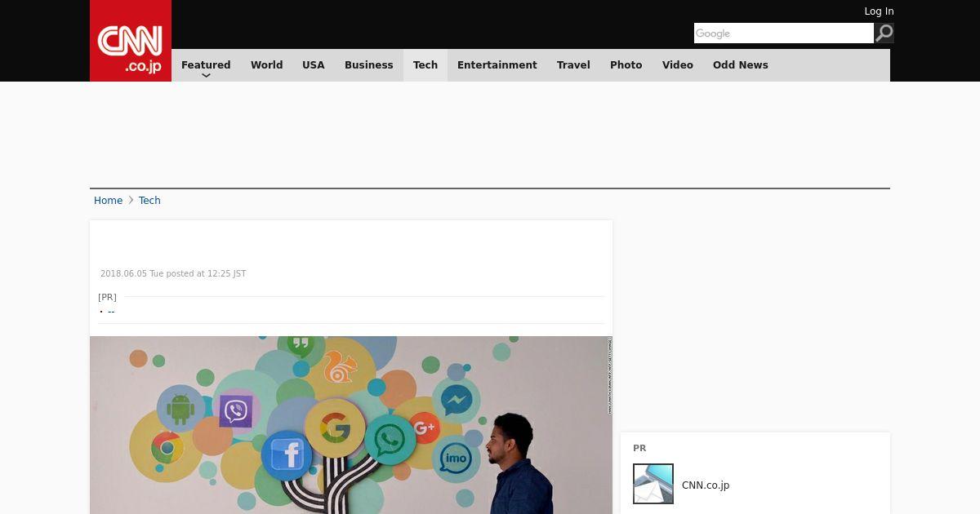Follow the Tech breadcrumb link

[149, 201]
